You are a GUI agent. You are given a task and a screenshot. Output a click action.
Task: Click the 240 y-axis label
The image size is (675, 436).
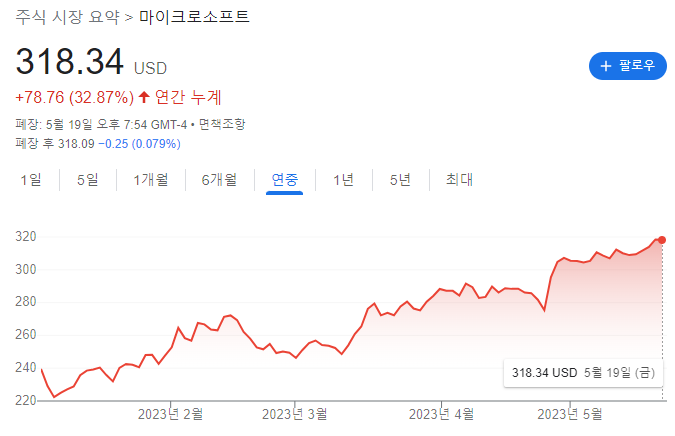(x=26, y=368)
